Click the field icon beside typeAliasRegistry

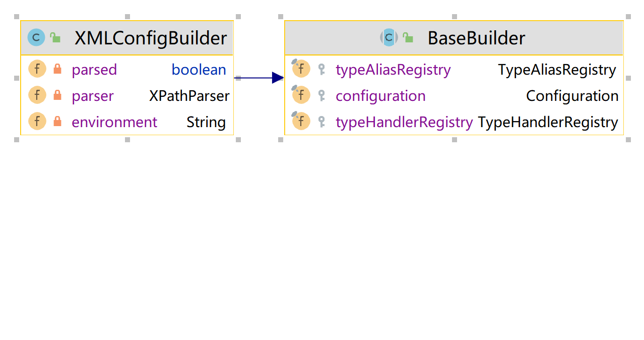301,69
